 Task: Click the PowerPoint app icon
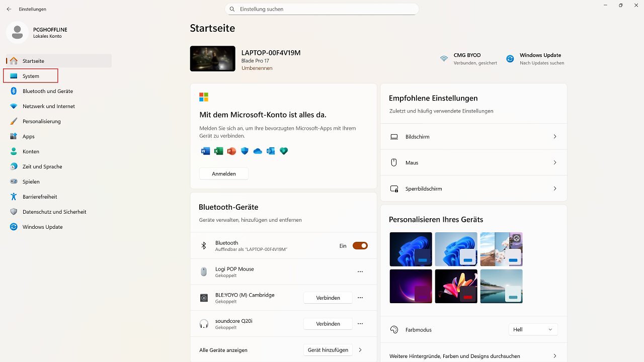click(x=231, y=151)
